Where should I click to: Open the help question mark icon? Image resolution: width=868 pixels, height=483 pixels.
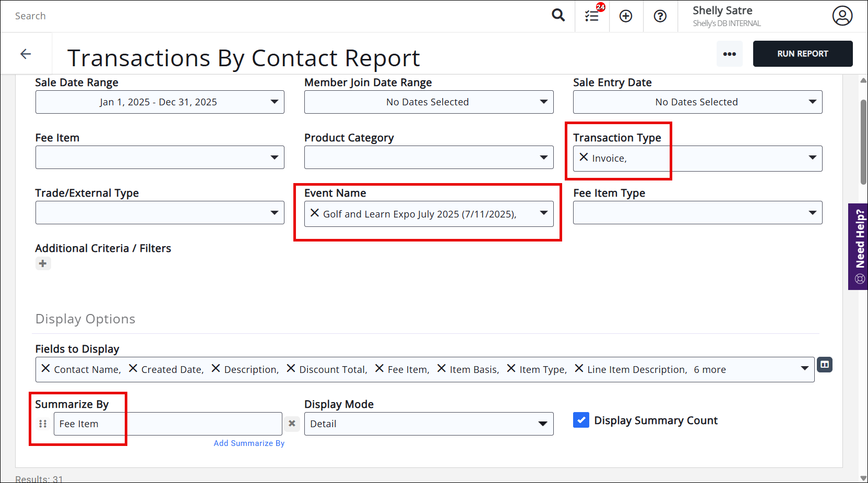660,16
